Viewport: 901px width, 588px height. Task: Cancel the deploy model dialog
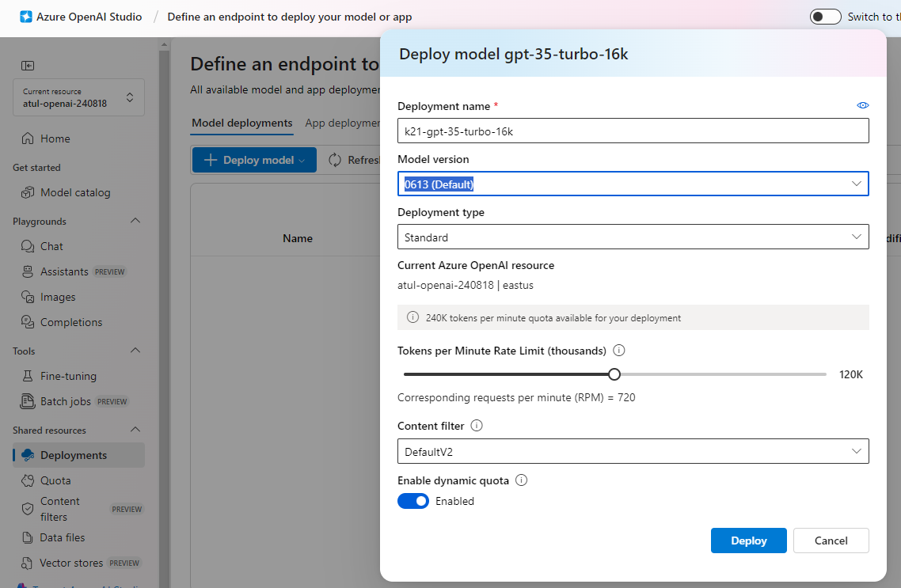click(831, 541)
